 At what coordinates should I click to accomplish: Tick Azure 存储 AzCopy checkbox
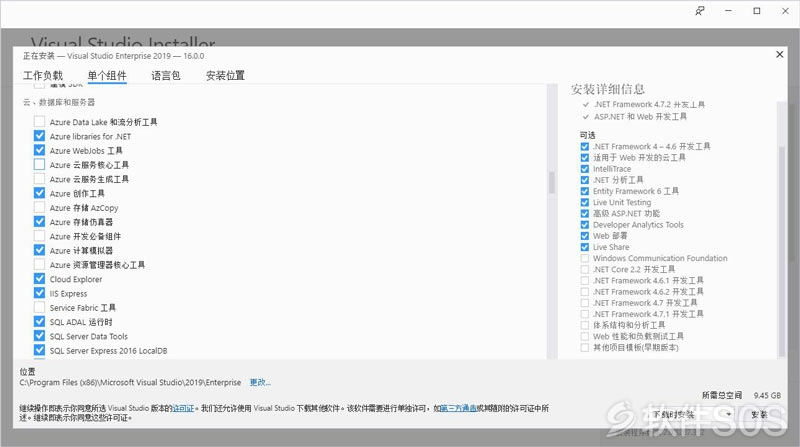click(x=39, y=207)
